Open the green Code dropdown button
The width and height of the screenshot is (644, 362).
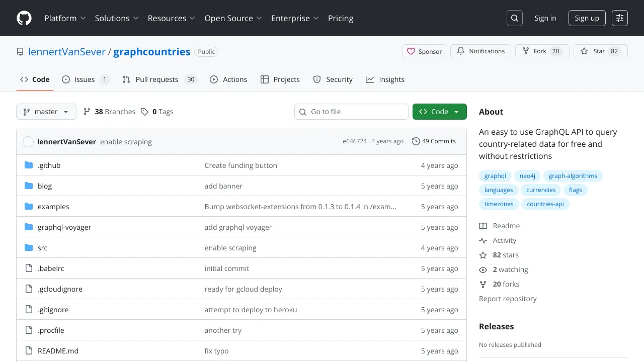440,112
